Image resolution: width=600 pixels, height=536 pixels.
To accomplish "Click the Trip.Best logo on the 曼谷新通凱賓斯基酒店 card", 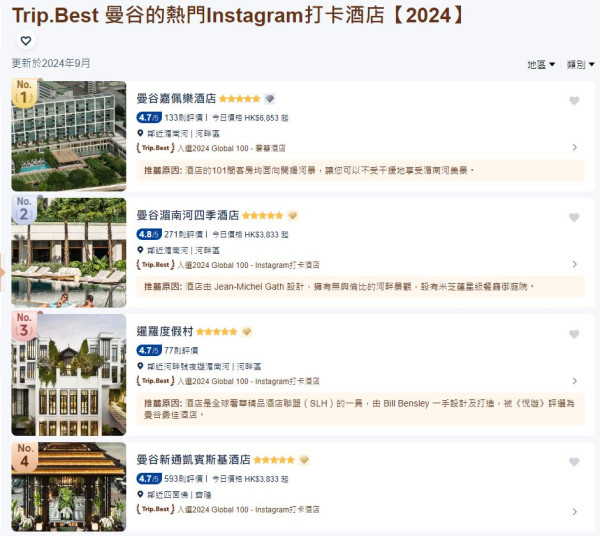I will tap(155, 509).
